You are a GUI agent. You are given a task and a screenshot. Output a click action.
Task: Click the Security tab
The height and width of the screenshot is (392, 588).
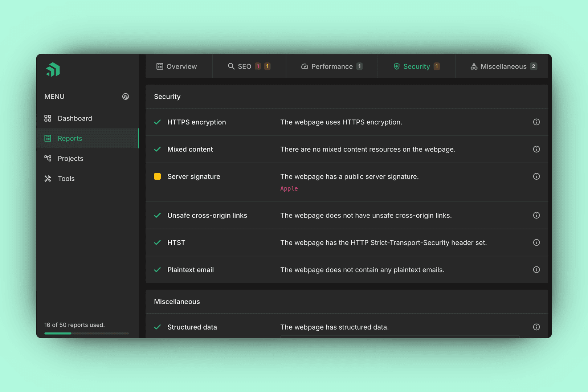pos(416,66)
